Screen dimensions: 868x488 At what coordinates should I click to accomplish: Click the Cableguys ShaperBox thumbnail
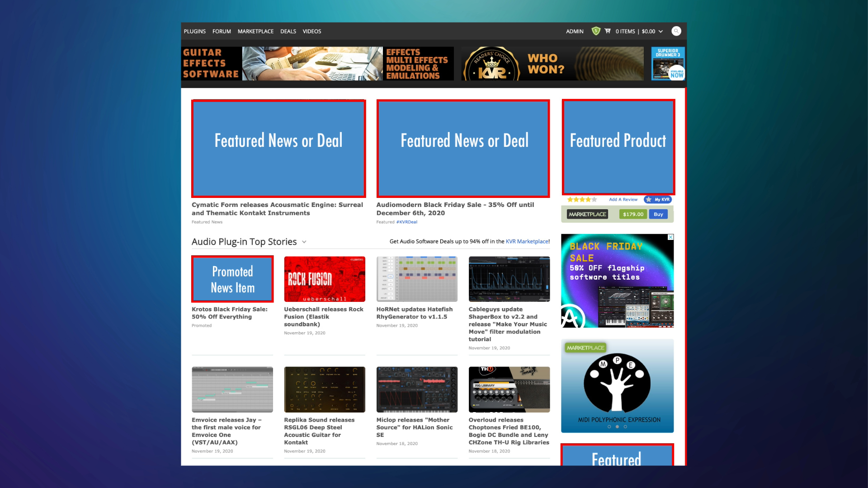pos(509,279)
